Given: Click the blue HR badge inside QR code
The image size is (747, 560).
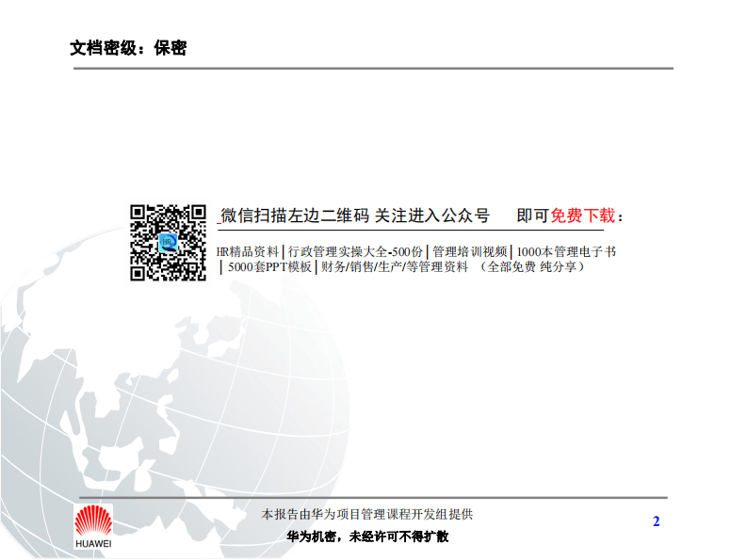Looking at the screenshot, I should pyautogui.click(x=168, y=243).
